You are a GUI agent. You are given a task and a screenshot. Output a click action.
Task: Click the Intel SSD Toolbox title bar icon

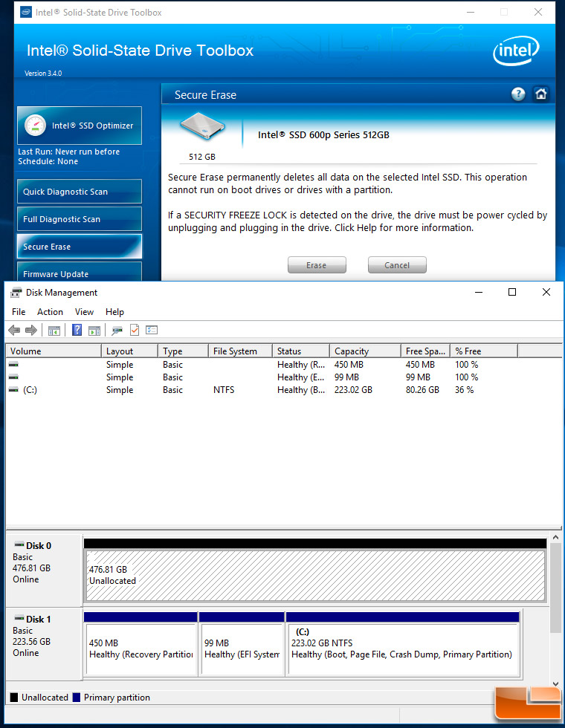(26, 12)
